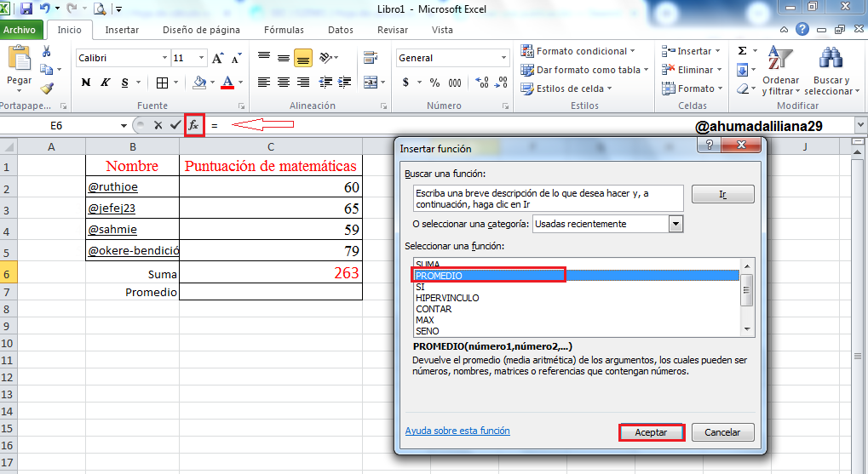
Task: Open the Name Box dropdown arrow
Action: pos(124,126)
